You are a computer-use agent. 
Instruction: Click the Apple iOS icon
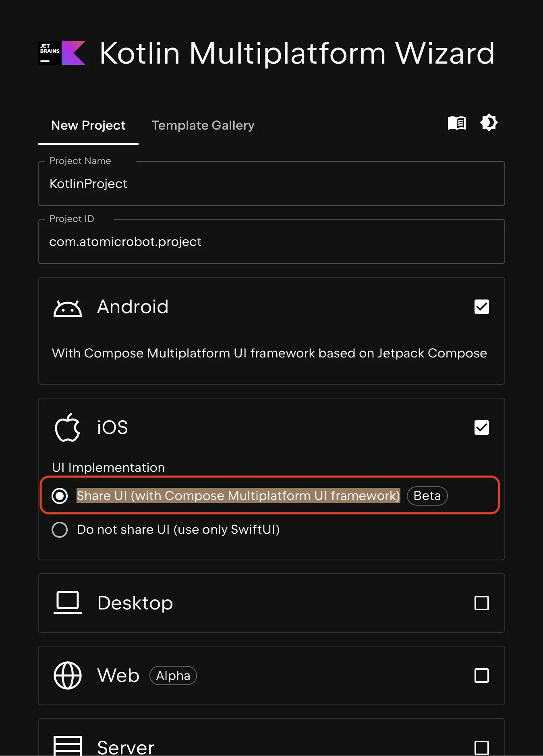coord(68,428)
